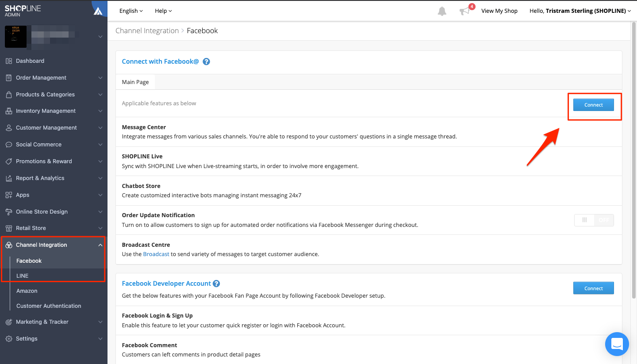637x364 pixels.
Task: Expand the Settings chevron
Action: pyautogui.click(x=100, y=339)
